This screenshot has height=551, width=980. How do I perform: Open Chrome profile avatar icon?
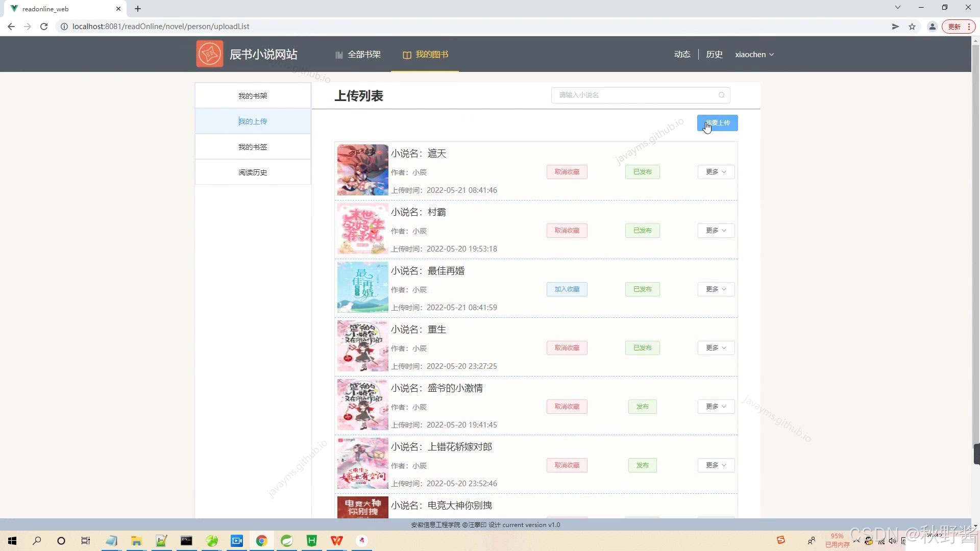click(x=932, y=27)
